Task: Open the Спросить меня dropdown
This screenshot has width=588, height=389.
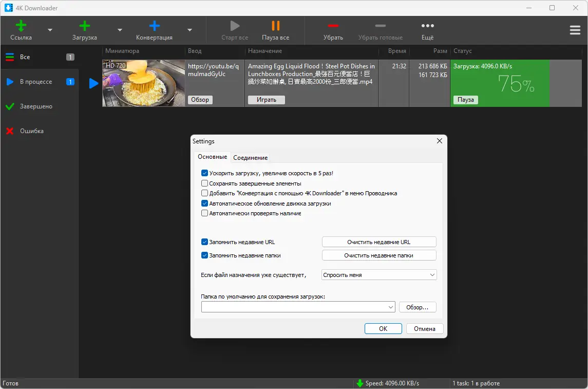Action: (378, 274)
